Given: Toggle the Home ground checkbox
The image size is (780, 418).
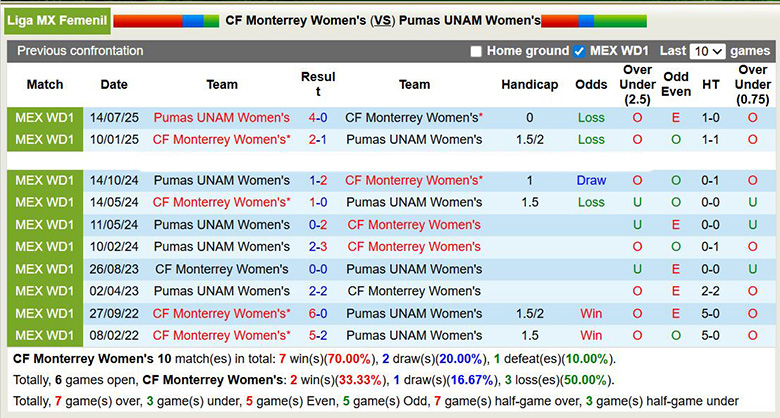Looking at the screenshot, I should pos(476,51).
